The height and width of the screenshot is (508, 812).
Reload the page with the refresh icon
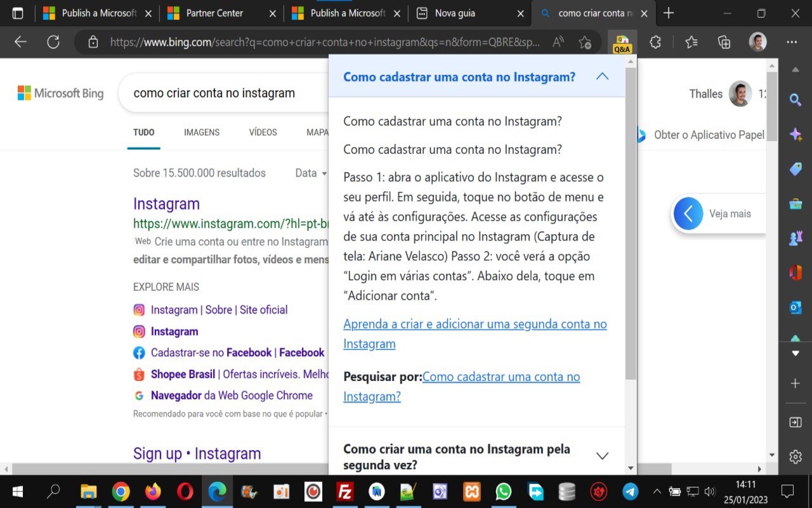(53, 42)
